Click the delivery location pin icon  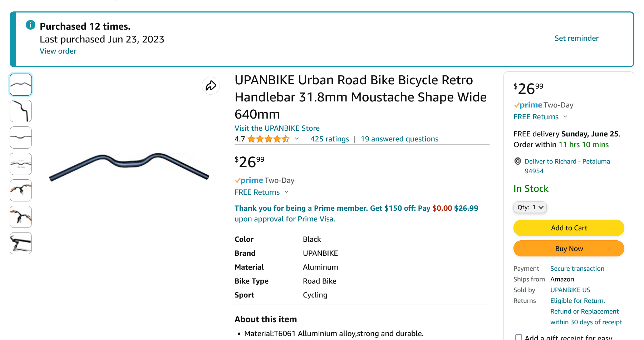point(517,161)
